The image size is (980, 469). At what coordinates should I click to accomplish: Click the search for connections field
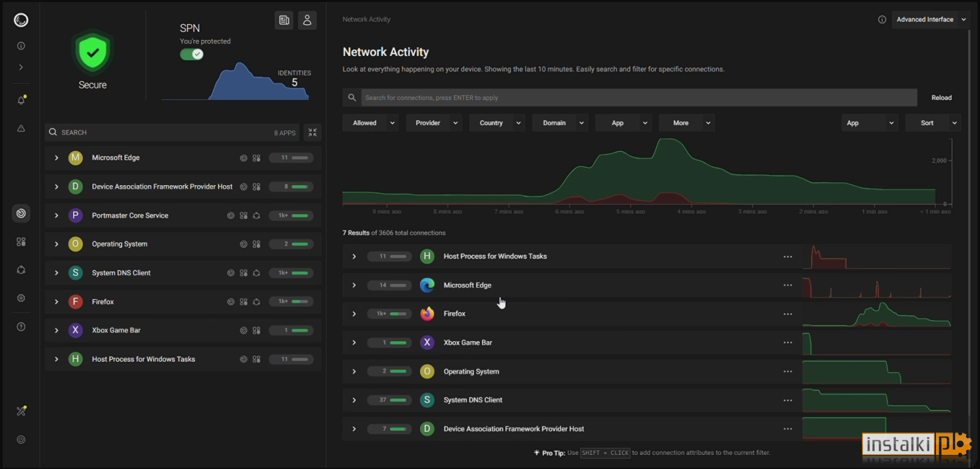(639, 97)
